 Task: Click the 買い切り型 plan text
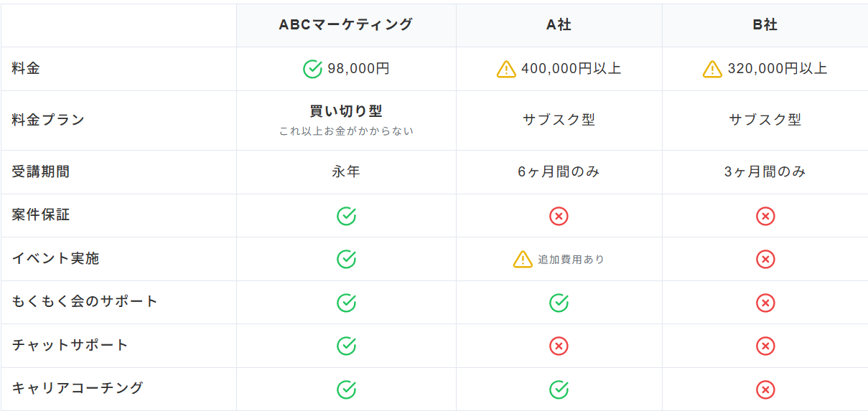[x=346, y=111]
